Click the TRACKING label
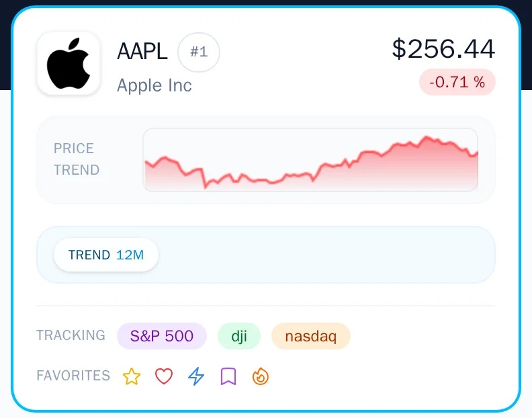The height and width of the screenshot is (418, 532). (x=71, y=335)
